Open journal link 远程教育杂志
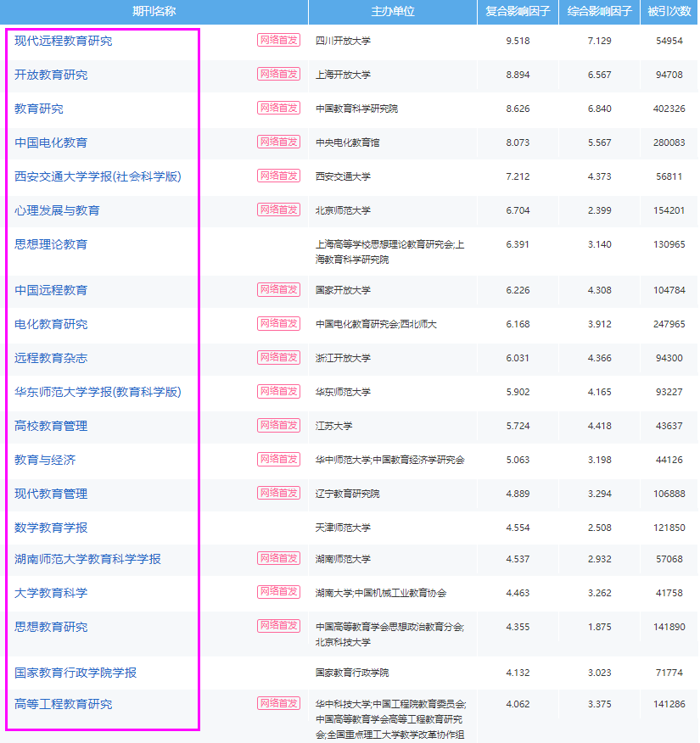 [51, 358]
